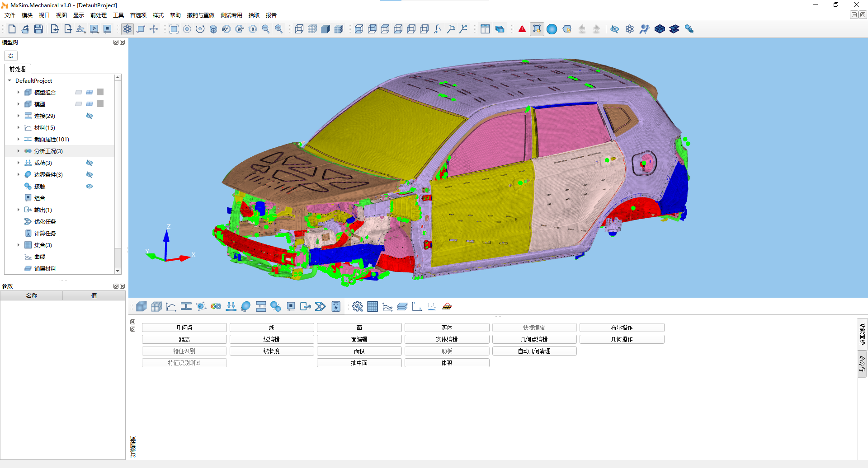Click the save project floppy disk icon
Viewport: 868px width, 468px height.
[x=38, y=29]
